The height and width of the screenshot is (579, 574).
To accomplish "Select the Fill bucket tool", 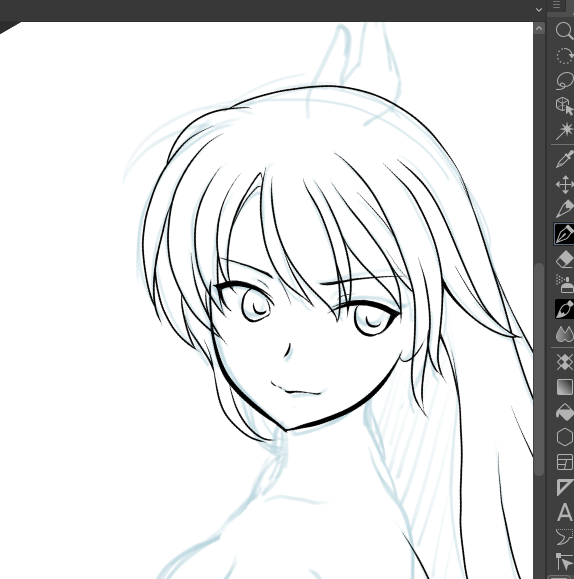I will pyautogui.click(x=565, y=412).
